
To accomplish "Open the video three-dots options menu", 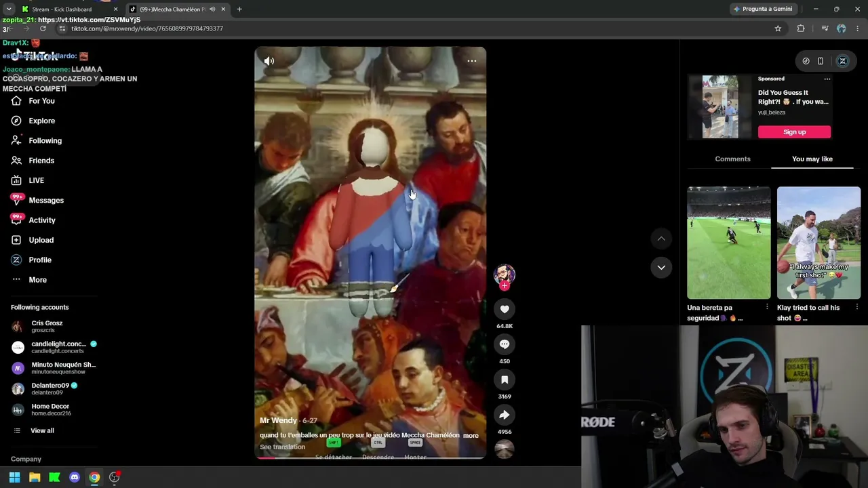I will 472,61.
